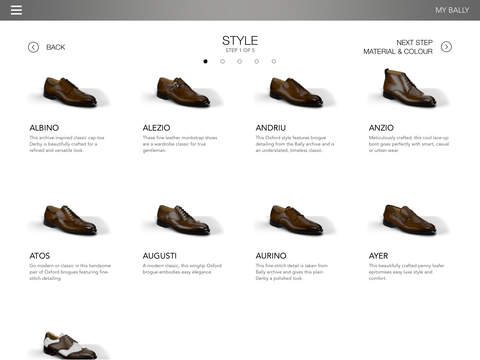Click the BACK text link
This screenshot has height=360, width=480.
(56, 47)
